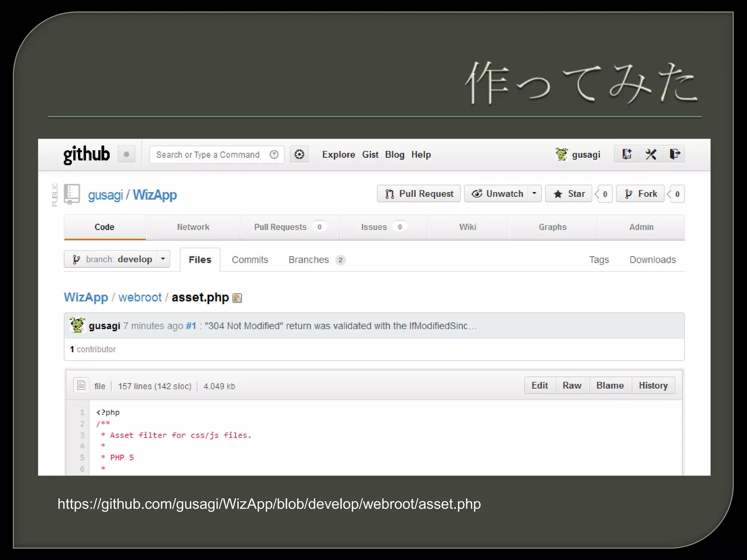
Task: Click the WizApp repository name link
Action: tap(155, 195)
